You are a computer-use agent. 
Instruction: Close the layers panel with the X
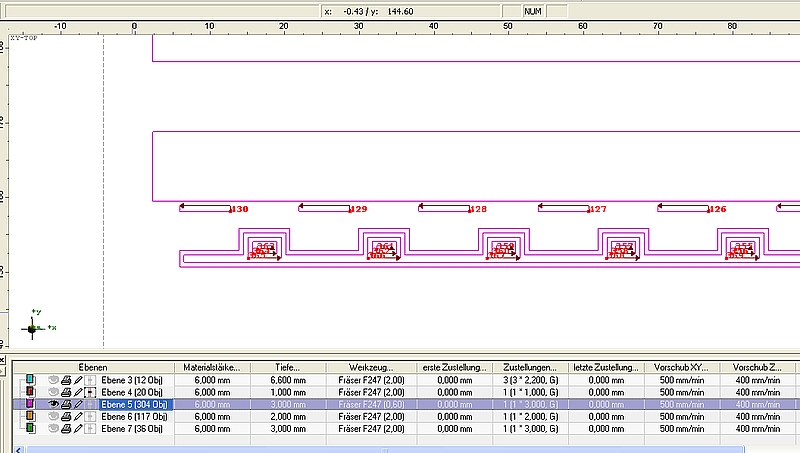[2, 360]
